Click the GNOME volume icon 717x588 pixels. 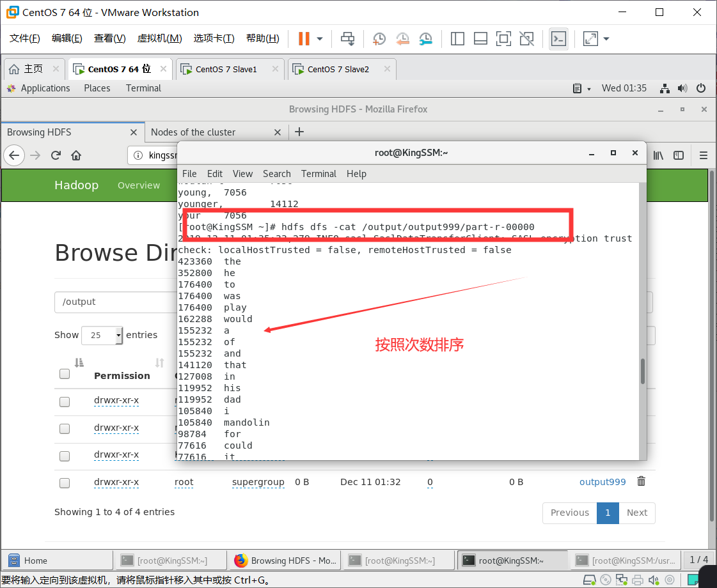pos(682,88)
